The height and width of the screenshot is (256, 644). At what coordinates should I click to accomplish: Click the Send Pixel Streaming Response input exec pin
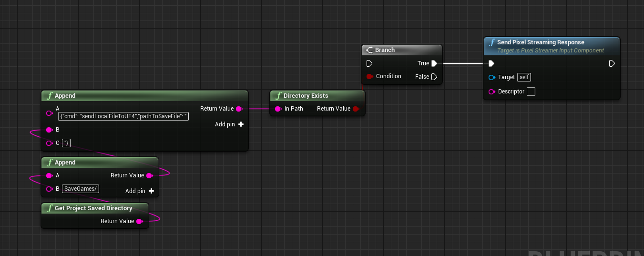[x=491, y=63]
